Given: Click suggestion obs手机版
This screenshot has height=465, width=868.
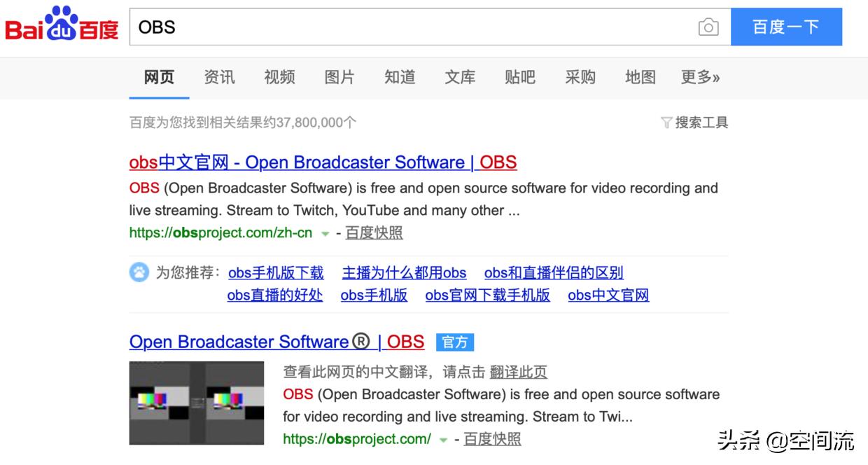Looking at the screenshot, I should coord(374,295).
